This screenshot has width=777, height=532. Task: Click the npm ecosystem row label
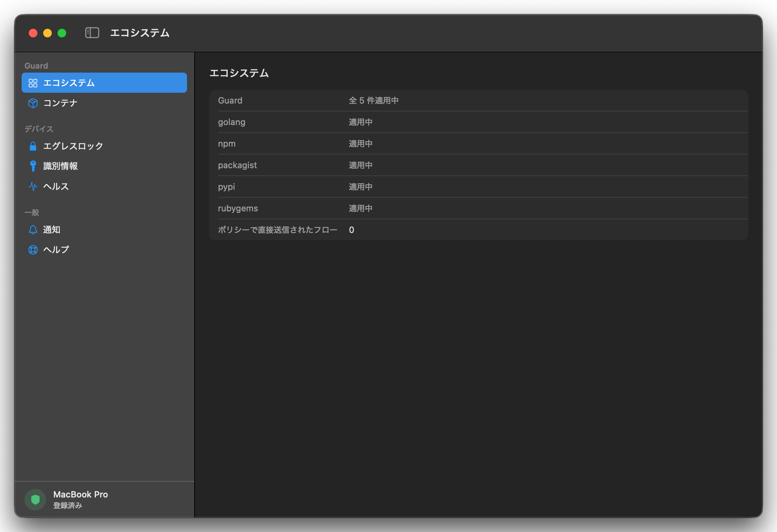(227, 144)
